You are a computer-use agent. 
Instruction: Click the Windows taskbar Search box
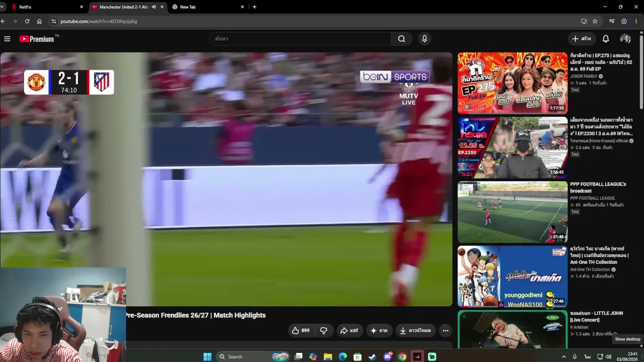[x=253, y=356]
